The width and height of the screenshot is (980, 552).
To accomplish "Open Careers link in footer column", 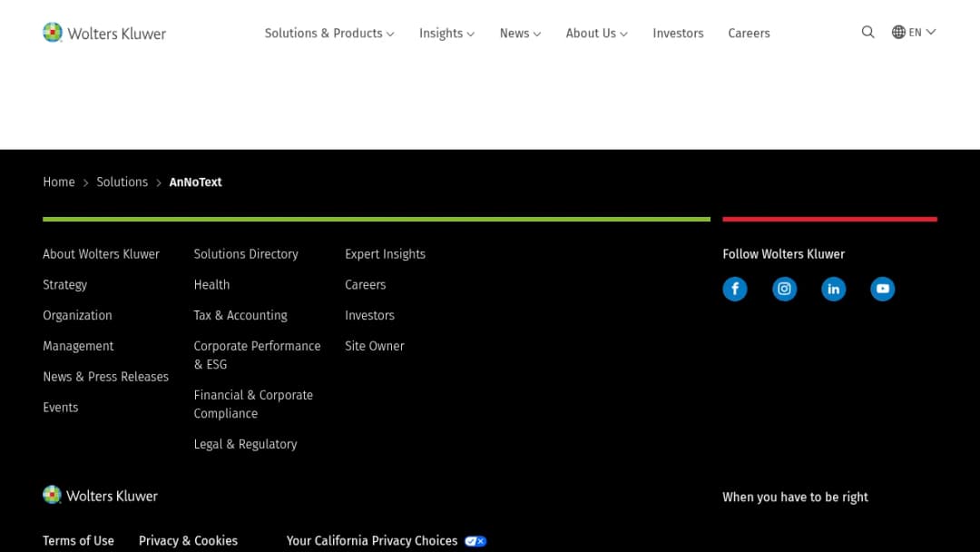I will coord(366,285).
